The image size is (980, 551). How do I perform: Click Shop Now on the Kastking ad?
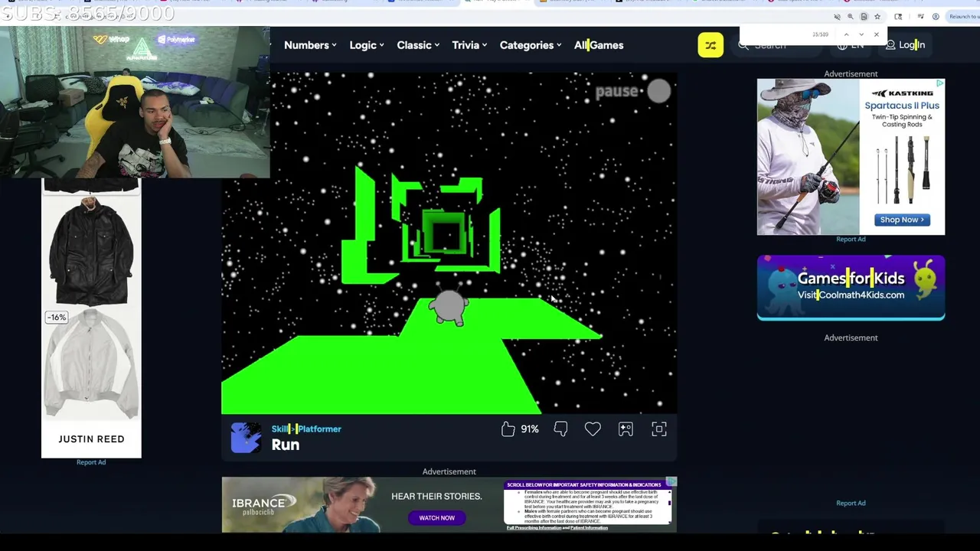point(903,220)
